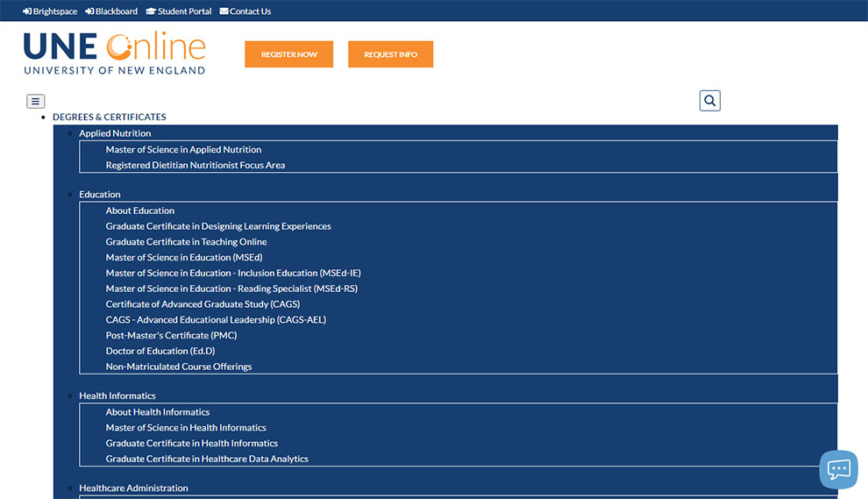Image resolution: width=868 pixels, height=499 pixels.
Task: Click the Request Info button
Action: [391, 54]
